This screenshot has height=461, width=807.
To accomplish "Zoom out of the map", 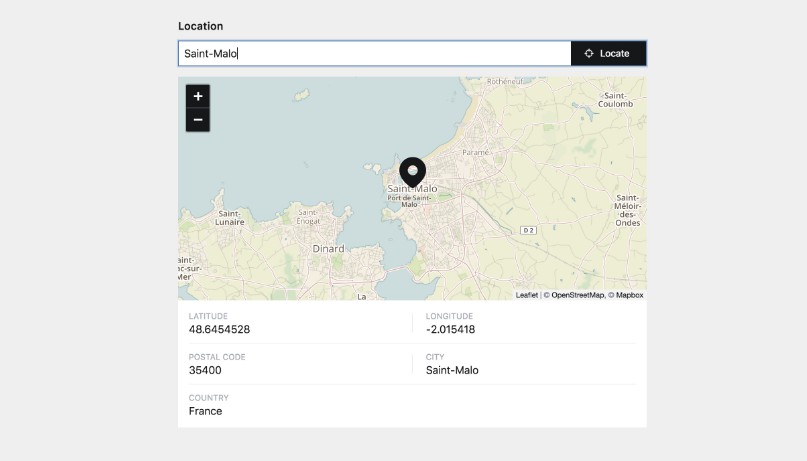I will tap(198, 120).
